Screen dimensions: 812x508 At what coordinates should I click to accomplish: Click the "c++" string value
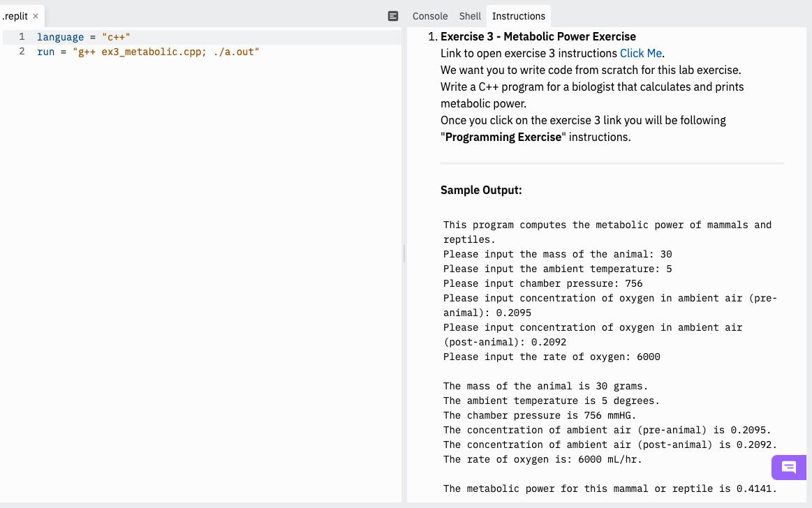click(x=117, y=36)
